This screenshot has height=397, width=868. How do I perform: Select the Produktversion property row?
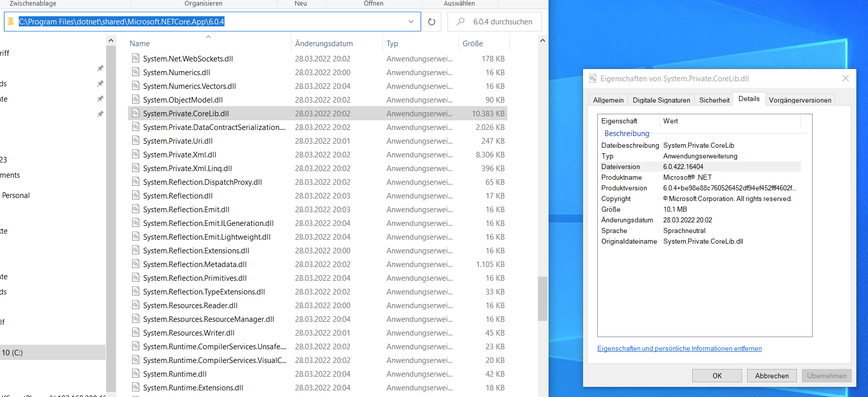[x=701, y=188]
